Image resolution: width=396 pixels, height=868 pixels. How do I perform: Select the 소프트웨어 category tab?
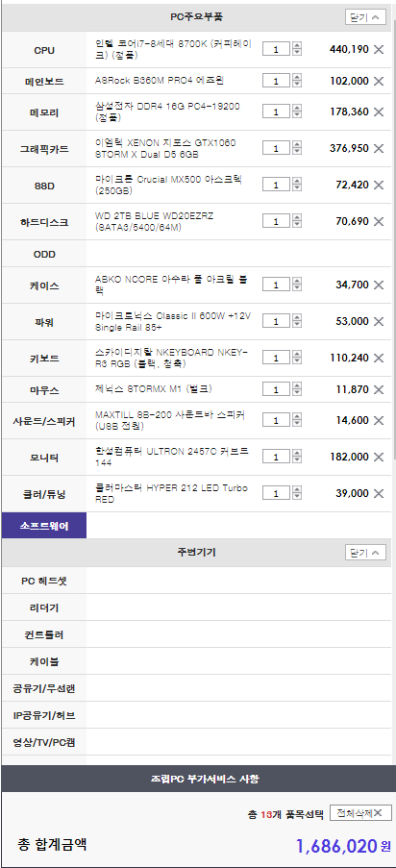[x=44, y=526]
